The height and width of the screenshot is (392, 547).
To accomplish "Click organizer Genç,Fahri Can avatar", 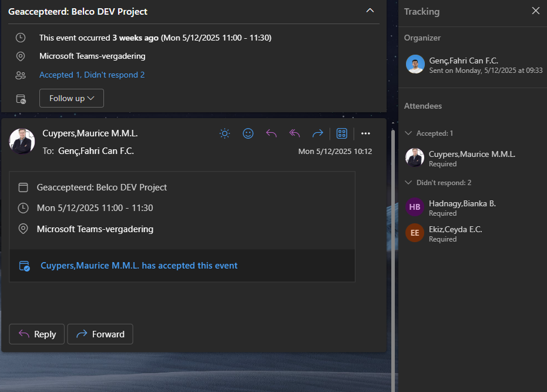I will [415, 64].
